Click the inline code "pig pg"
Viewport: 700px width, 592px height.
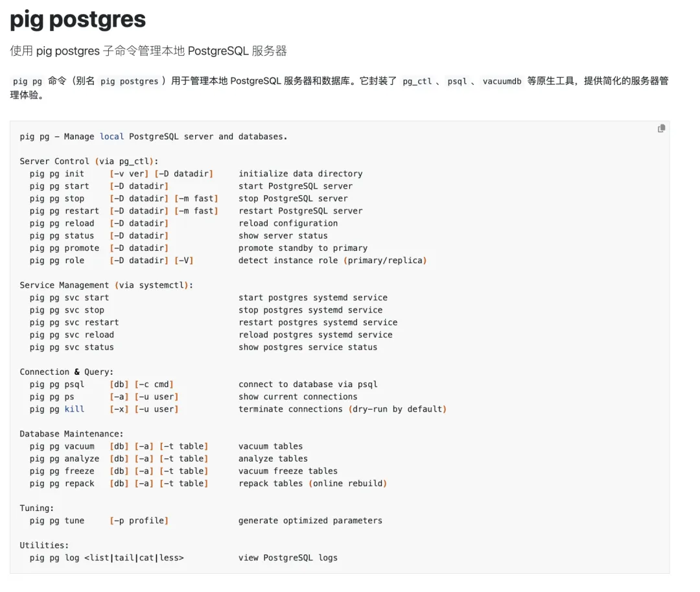(27, 82)
